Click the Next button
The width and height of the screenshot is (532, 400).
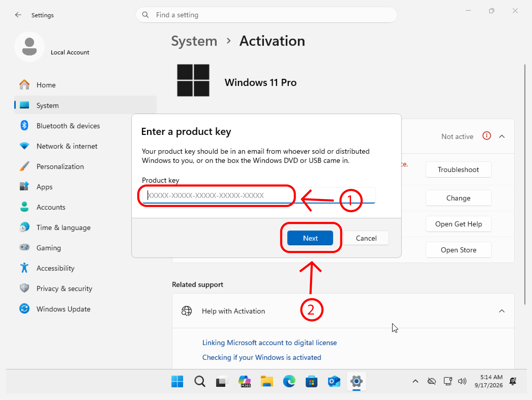310,238
